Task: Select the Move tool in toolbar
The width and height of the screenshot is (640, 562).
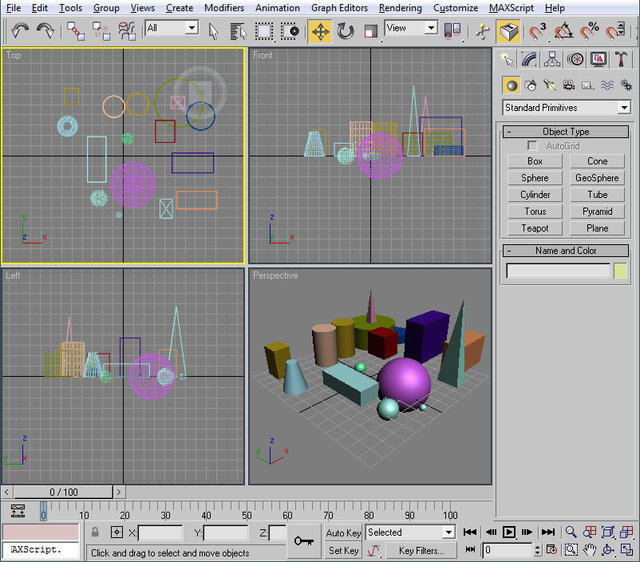Action: (x=320, y=31)
